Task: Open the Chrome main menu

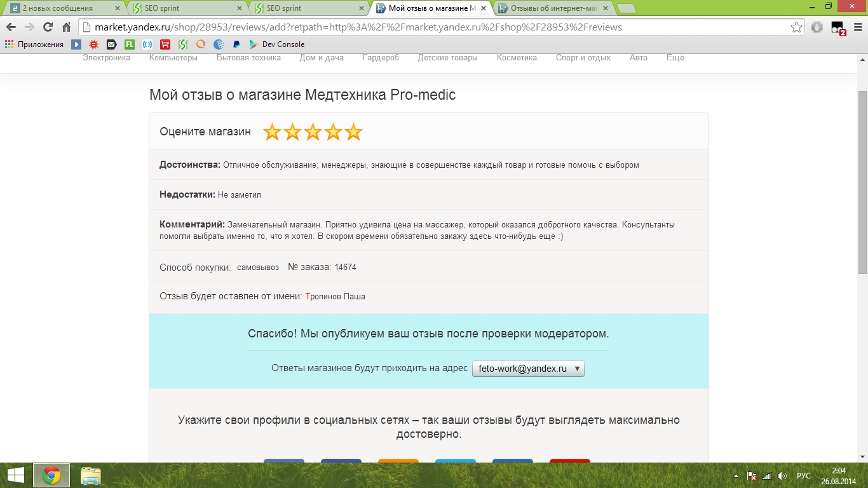Action: coord(857,27)
